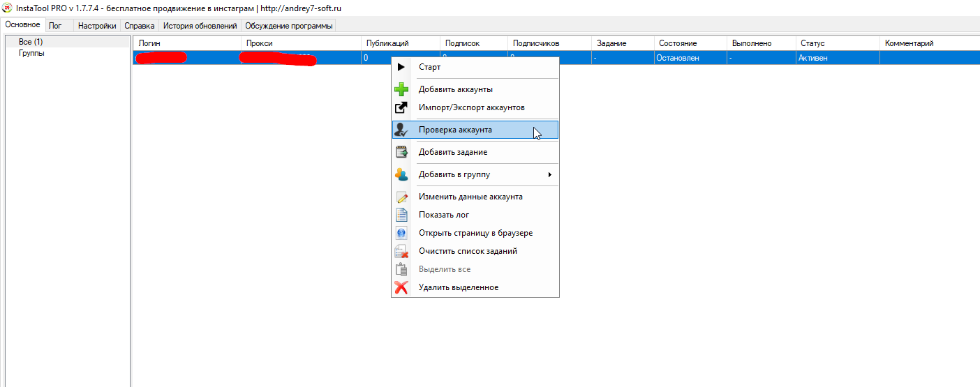Click the 'Состояние' column header
The image size is (980, 387).
(x=677, y=43)
